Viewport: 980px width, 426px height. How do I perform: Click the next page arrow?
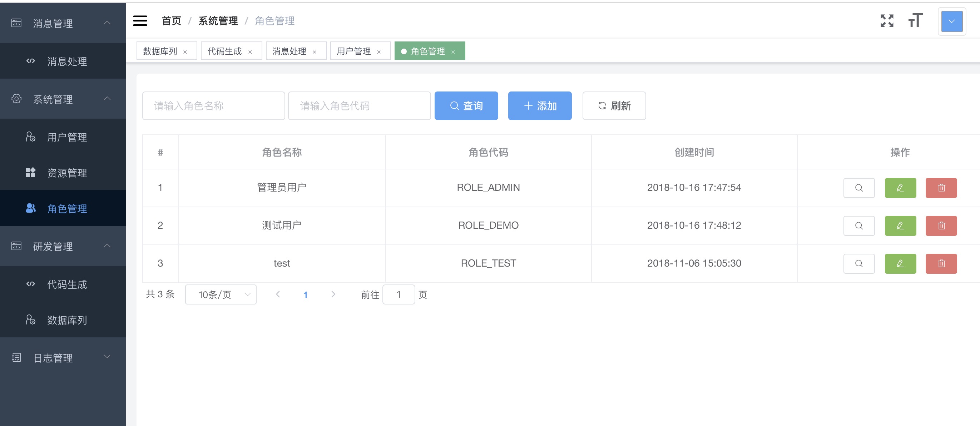pos(333,294)
